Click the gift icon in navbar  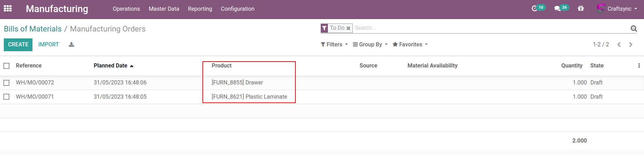[x=581, y=9]
